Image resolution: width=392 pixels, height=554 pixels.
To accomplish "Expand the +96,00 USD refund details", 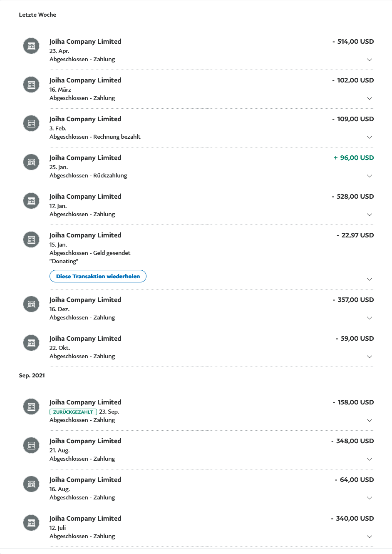I will [369, 176].
